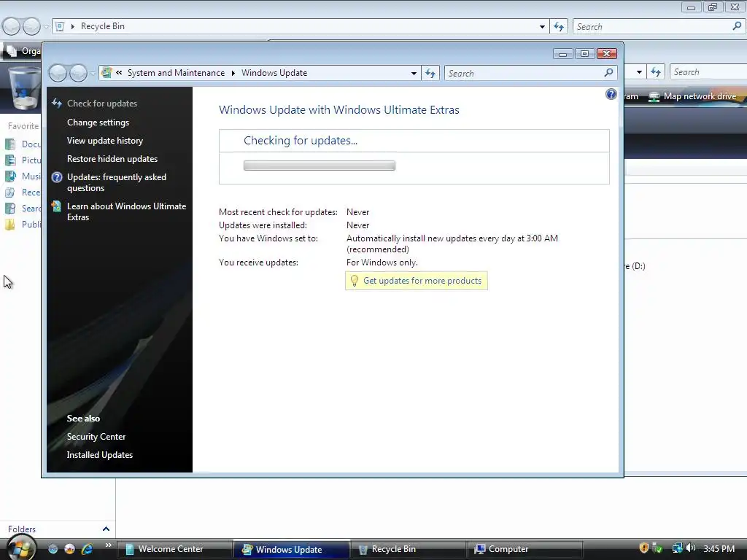
Task: Open the Recycle Bin address bar dropdown
Action: tap(542, 27)
